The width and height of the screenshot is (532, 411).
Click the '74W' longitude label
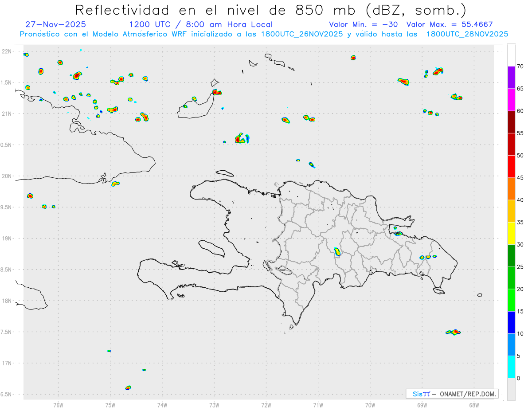point(162,405)
